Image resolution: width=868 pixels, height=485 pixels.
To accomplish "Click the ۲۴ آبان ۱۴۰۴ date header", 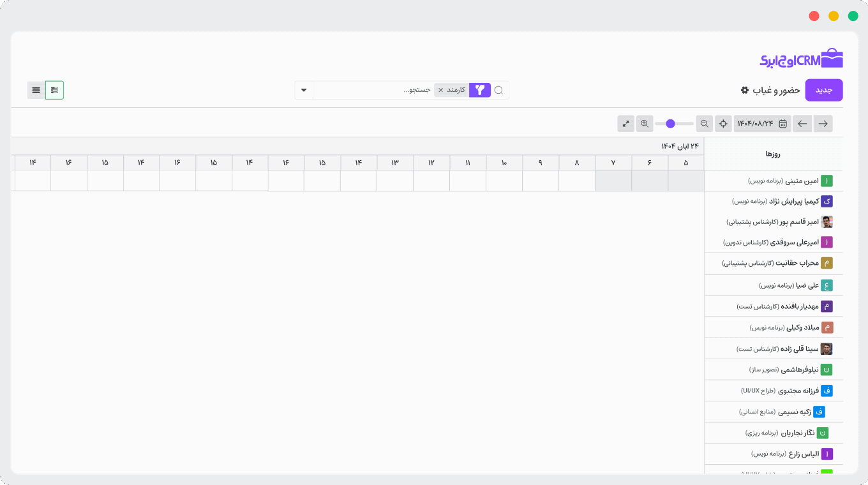I will pos(680,146).
